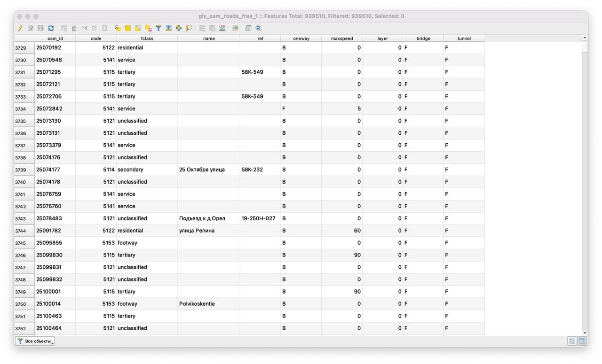Toggle editing mode with the pencil icon
The height and width of the screenshot is (364, 602).
(x=20, y=28)
